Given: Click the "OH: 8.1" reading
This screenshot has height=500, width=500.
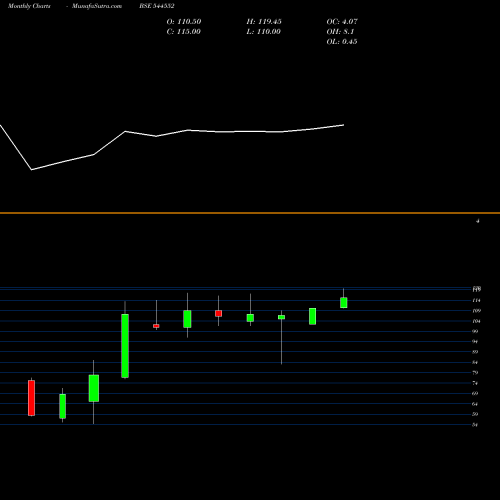Looking at the screenshot, I should point(340,32).
